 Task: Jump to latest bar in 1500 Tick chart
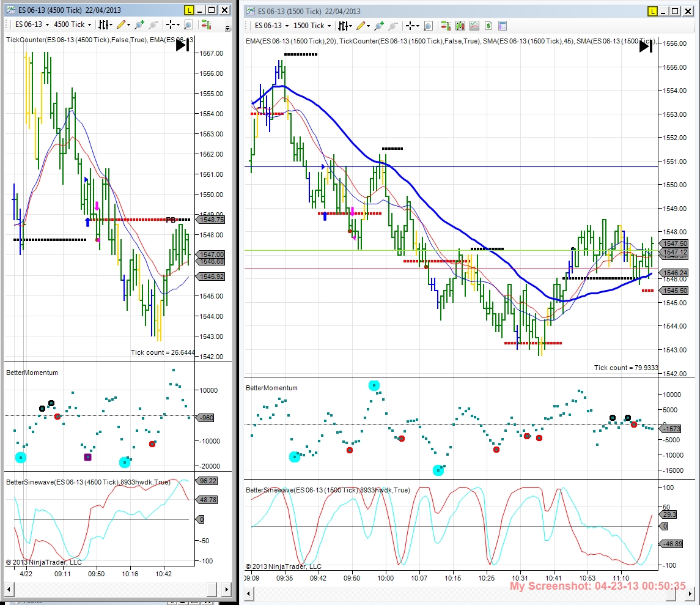click(646, 46)
